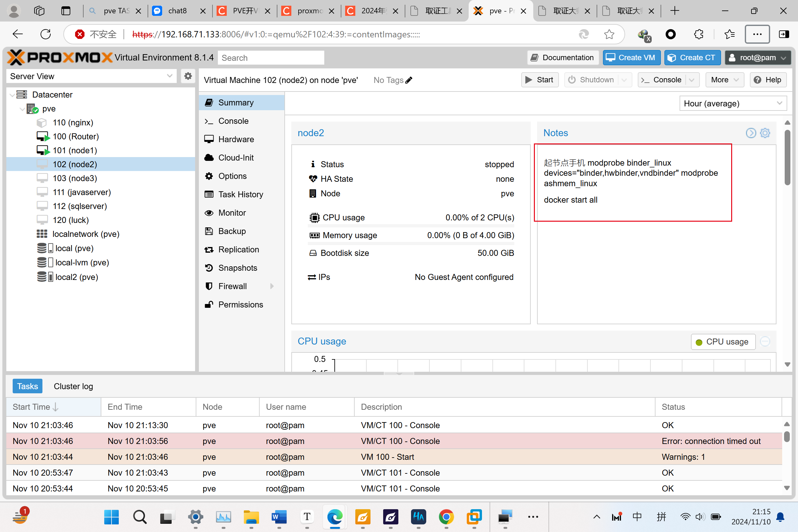Click task log scrollbar

(787, 436)
